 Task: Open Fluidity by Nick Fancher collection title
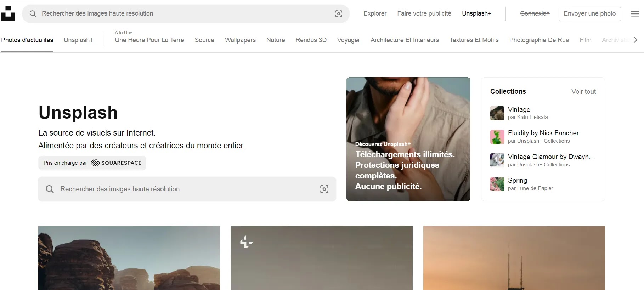coord(543,133)
